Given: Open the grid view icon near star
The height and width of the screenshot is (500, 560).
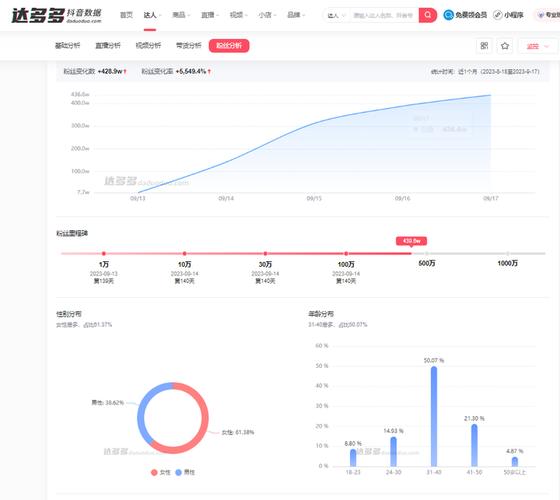Looking at the screenshot, I should [484, 46].
